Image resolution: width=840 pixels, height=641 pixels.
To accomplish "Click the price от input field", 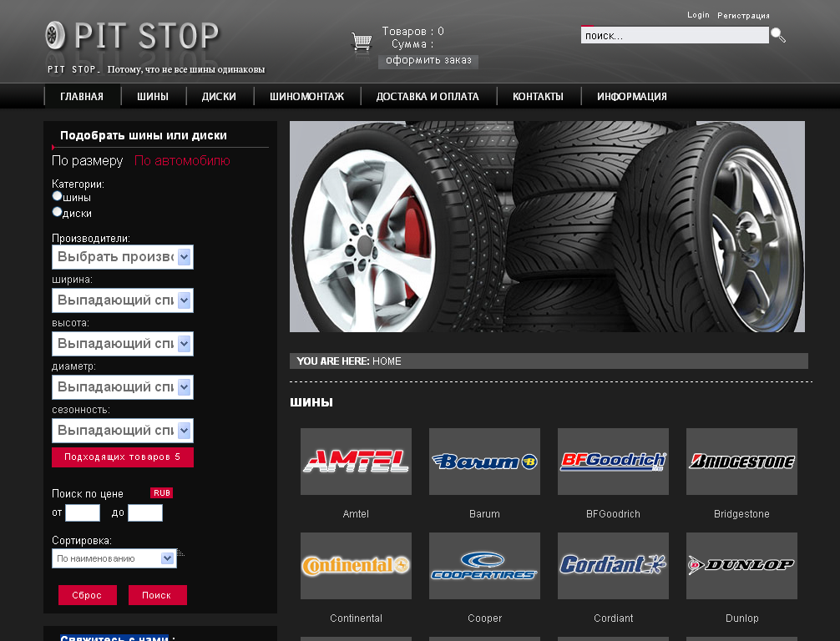I will pyautogui.click(x=83, y=513).
